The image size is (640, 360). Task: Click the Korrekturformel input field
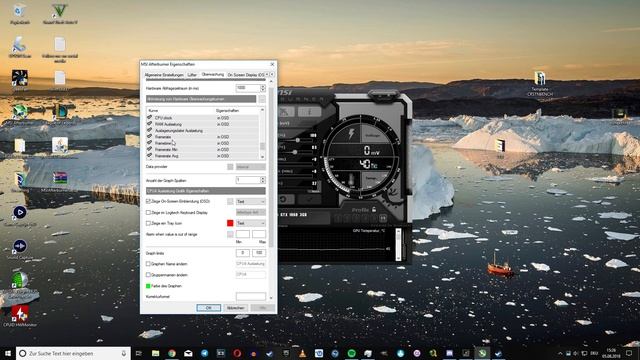[251, 296]
